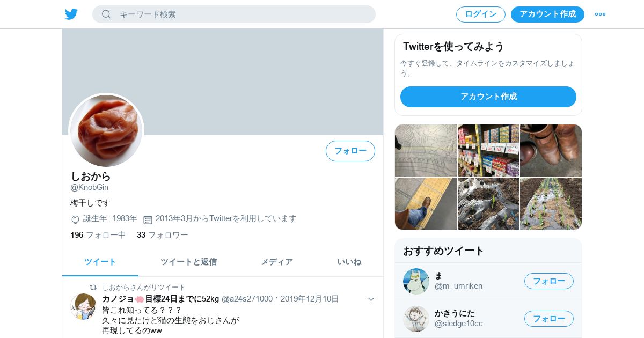
Task: Click the retweet icon above the tweet
Action: coord(93,288)
